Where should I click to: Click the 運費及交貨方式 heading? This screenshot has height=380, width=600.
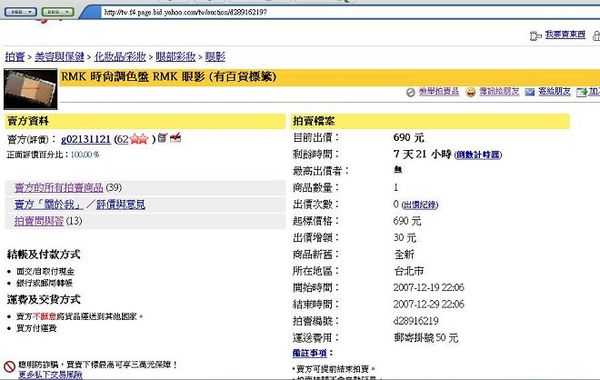(44, 299)
